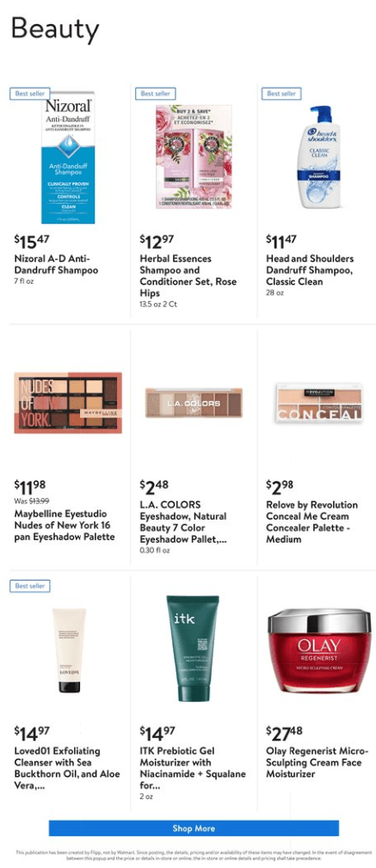Click the Best seller badge above Nizoral
This screenshot has height=868, width=376.
[30, 94]
